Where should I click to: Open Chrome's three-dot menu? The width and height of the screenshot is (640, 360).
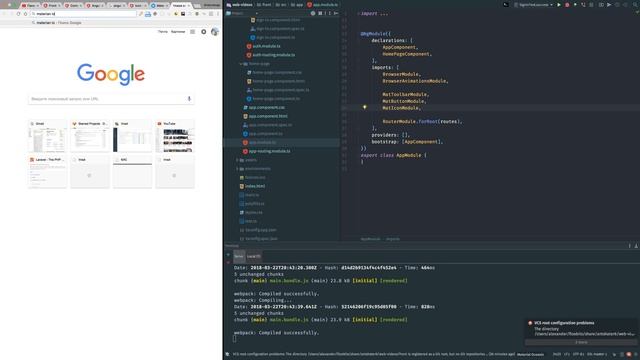(x=218, y=13)
